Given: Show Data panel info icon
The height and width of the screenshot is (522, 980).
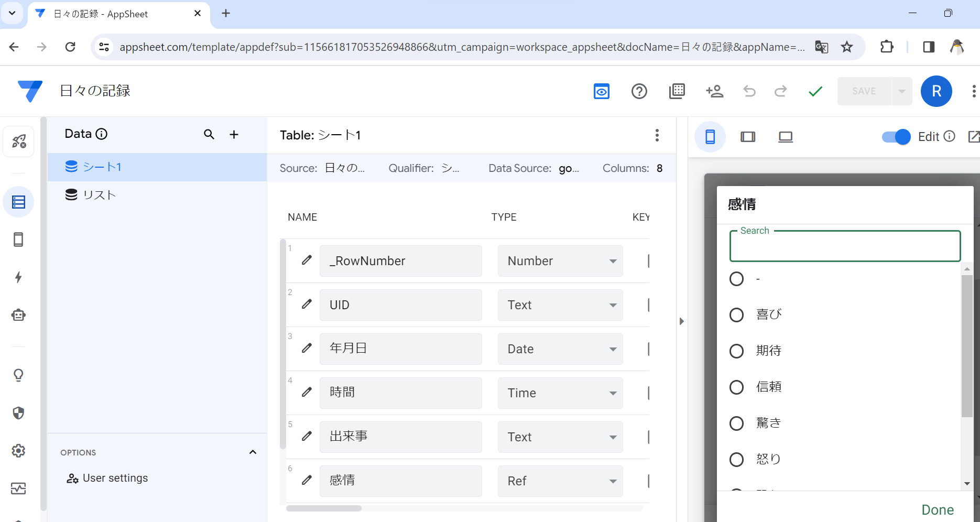Looking at the screenshot, I should [x=102, y=134].
